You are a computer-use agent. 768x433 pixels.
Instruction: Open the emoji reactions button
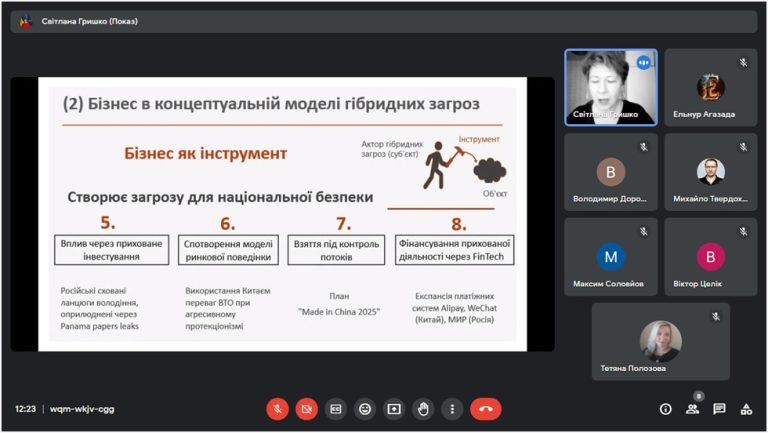365,409
